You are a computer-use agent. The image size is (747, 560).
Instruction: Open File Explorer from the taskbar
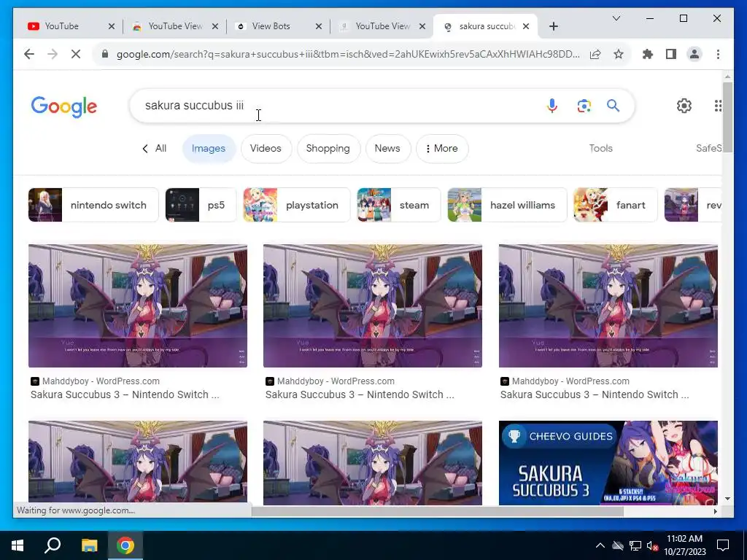click(x=89, y=545)
